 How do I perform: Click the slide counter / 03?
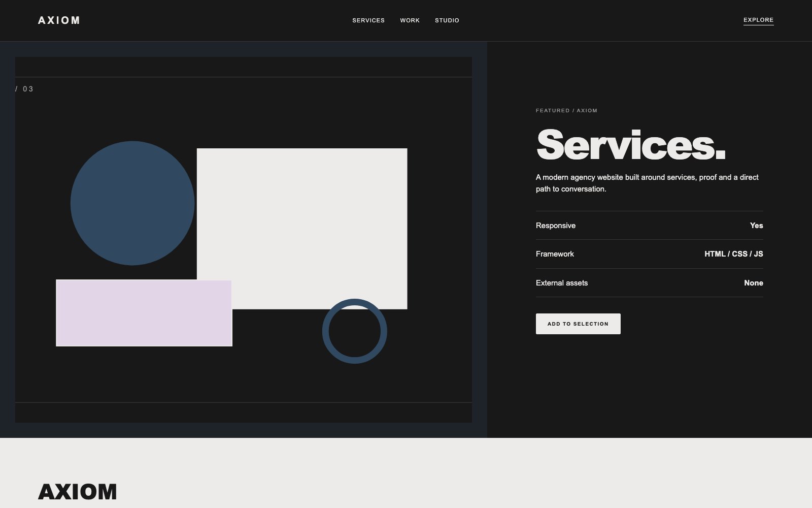click(24, 89)
